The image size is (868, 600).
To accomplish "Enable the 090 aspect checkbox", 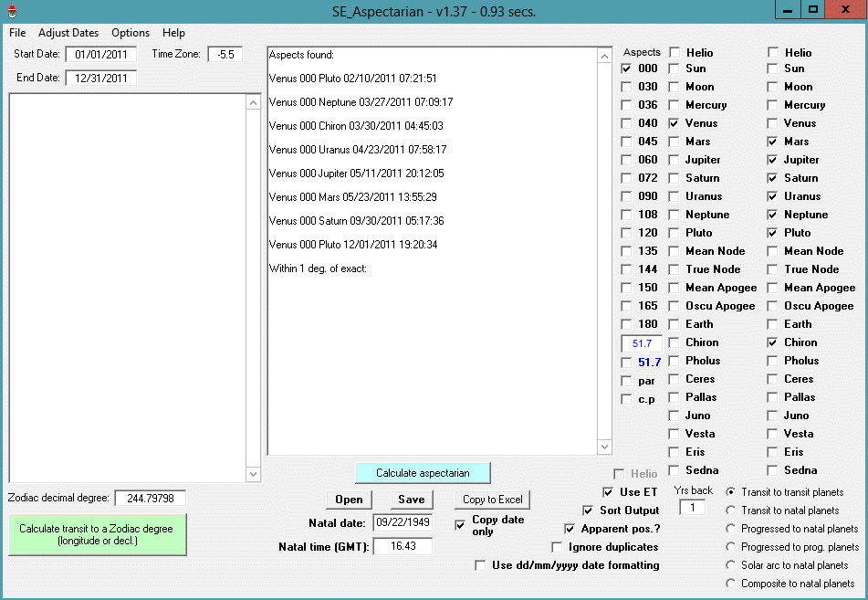I will (626, 196).
